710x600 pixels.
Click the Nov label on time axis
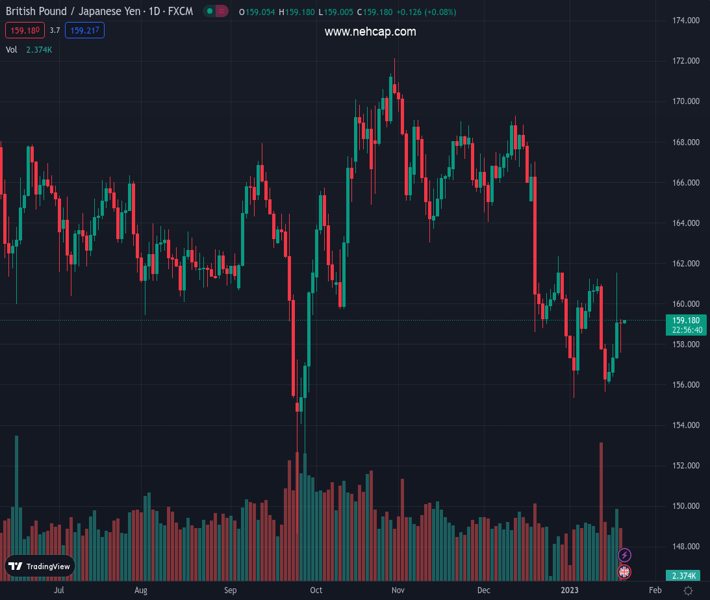pos(397,591)
